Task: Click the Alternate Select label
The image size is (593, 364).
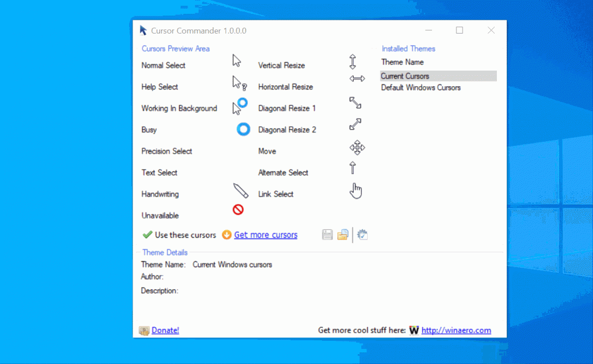Action: coord(283,172)
